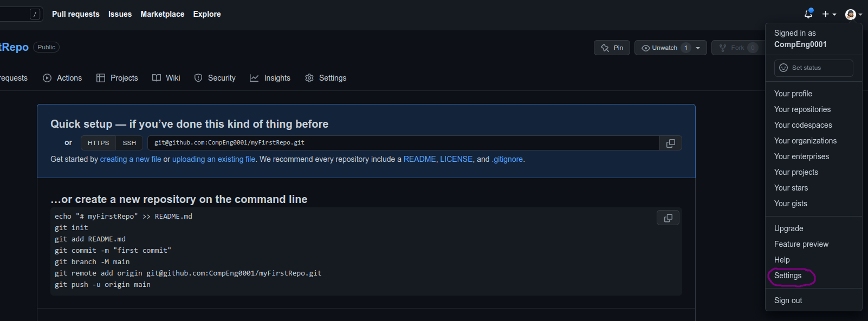The image size is (868, 321).
Task: Expand the plus create-new dropdown
Action: pyautogui.click(x=829, y=14)
